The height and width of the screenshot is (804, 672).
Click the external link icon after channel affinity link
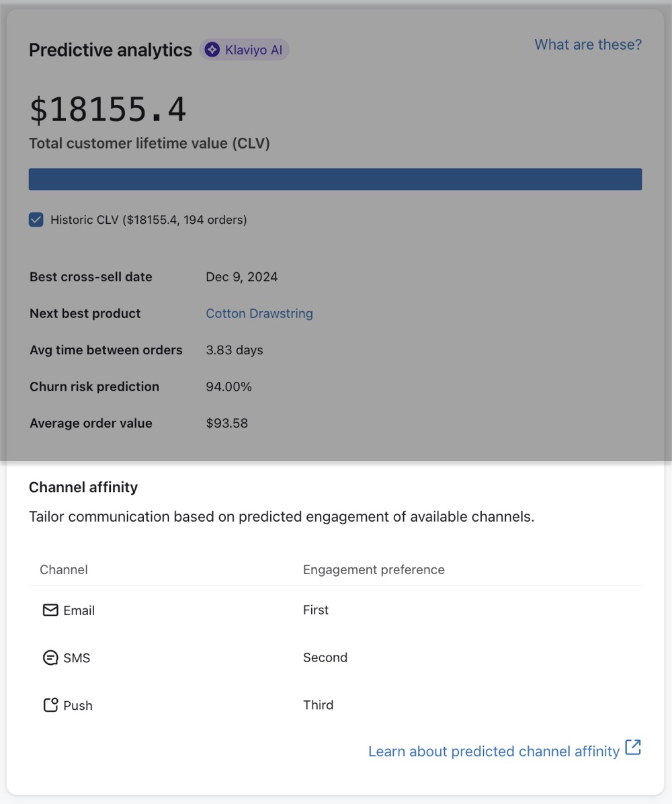[633, 748]
